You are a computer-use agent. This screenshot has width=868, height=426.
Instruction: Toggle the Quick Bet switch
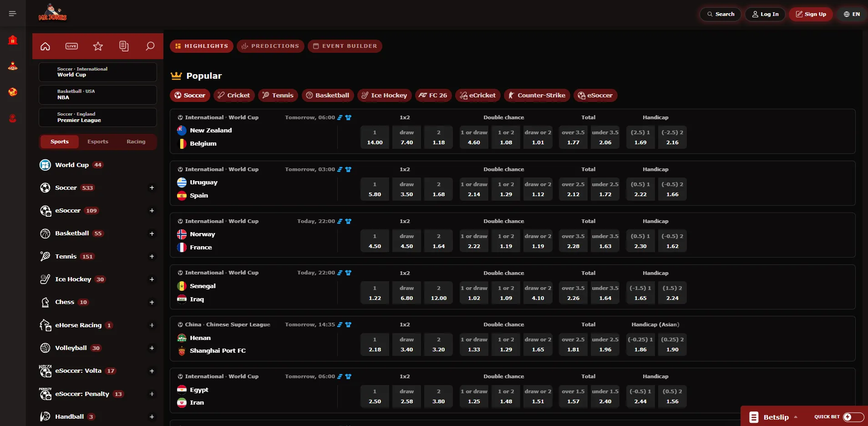tap(853, 417)
